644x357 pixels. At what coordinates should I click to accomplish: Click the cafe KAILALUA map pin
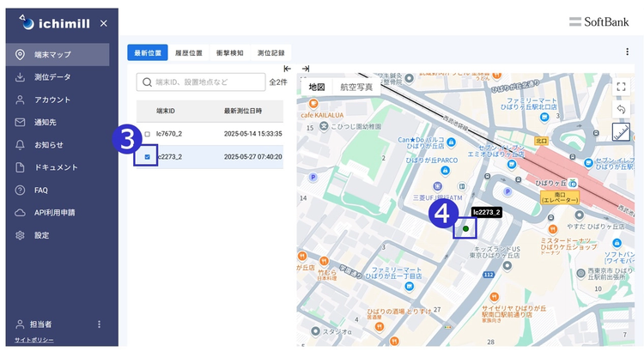click(x=313, y=103)
